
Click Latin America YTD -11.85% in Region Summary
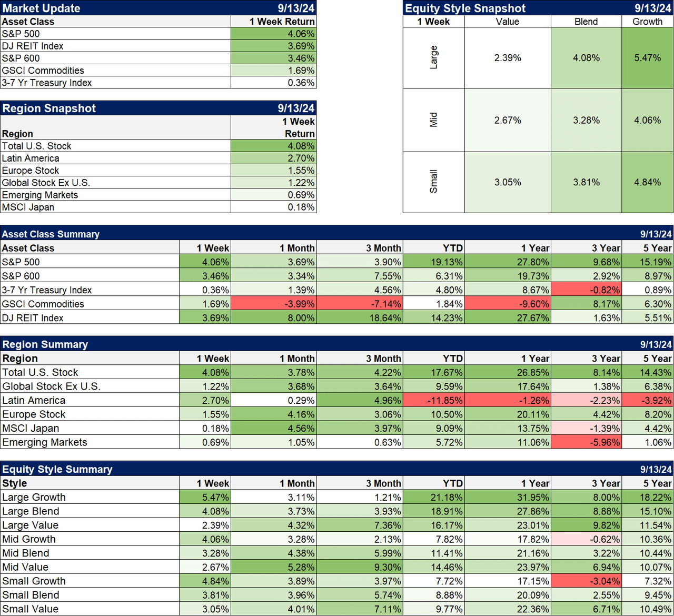click(x=433, y=400)
